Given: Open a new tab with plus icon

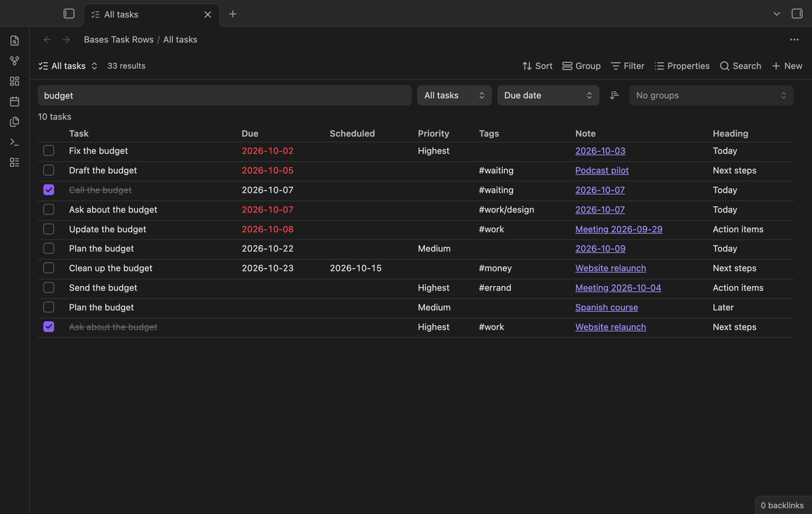Looking at the screenshot, I should pos(233,14).
